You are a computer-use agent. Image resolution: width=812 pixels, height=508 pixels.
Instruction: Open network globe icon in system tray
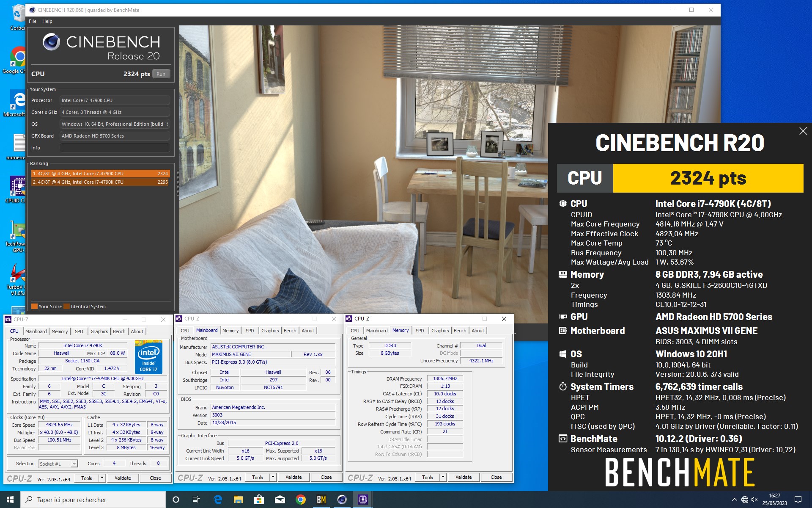pos(745,500)
